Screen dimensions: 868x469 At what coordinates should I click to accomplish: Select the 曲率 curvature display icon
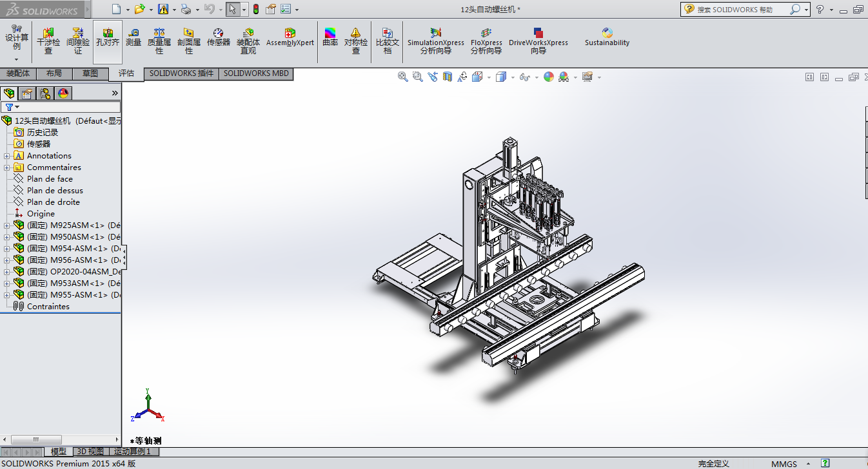click(330, 37)
